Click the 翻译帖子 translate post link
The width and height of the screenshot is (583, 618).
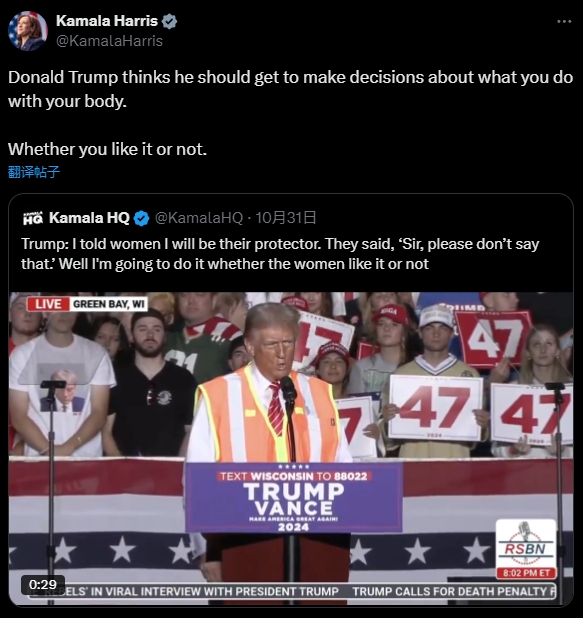34,172
